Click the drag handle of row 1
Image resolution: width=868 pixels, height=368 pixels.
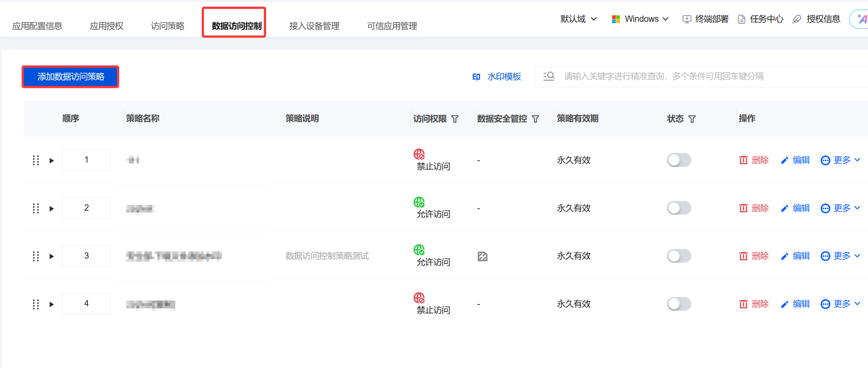(36, 160)
